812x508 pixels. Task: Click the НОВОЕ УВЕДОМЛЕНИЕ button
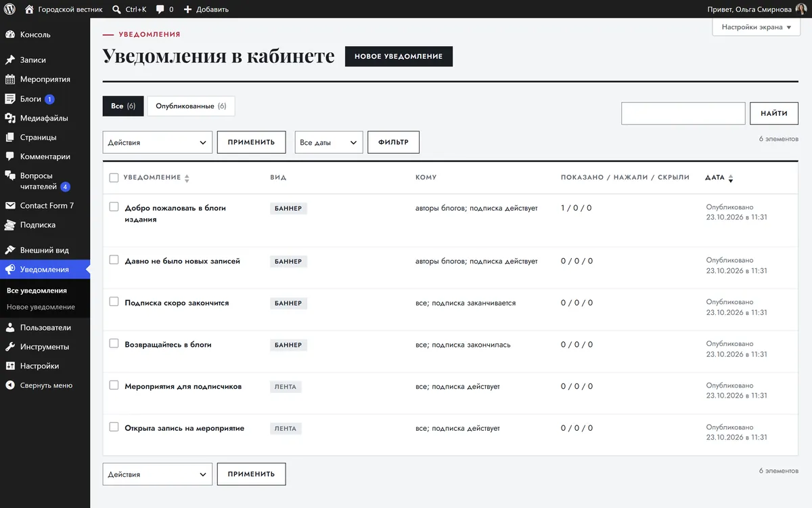(x=399, y=56)
